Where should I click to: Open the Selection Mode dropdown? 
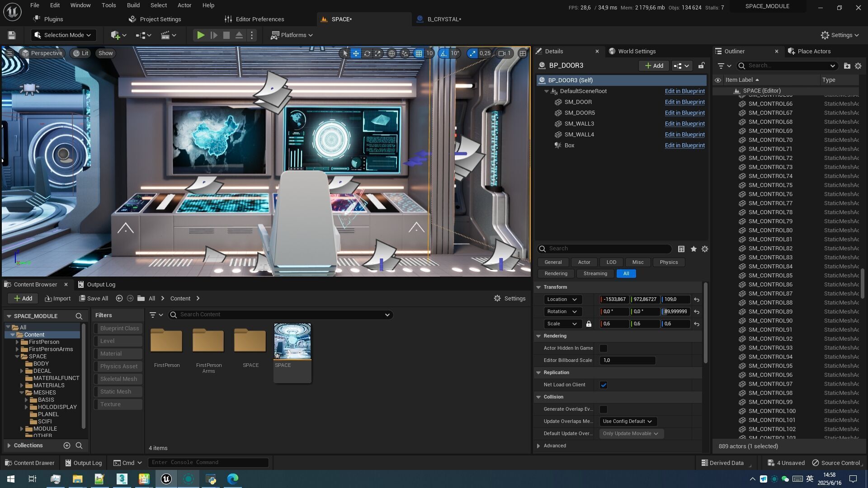coord(63,35)
